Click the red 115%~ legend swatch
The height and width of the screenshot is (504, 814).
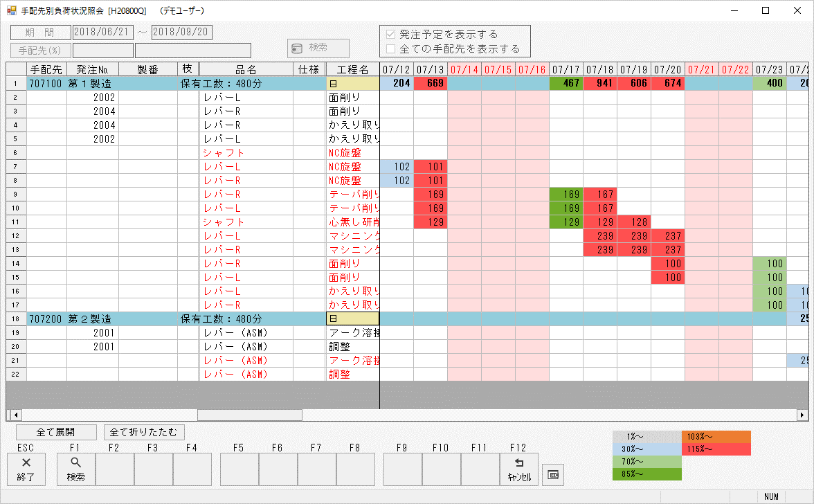point(716,449)
